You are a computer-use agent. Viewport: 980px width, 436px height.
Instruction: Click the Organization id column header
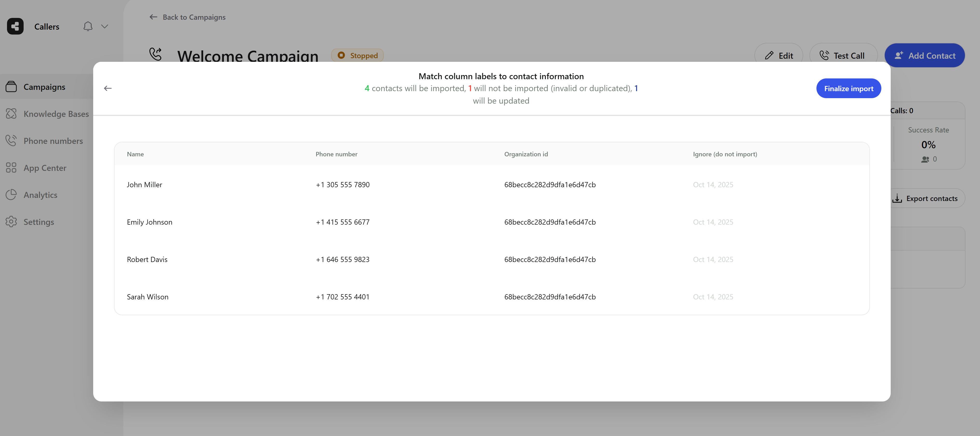(526, 154)
